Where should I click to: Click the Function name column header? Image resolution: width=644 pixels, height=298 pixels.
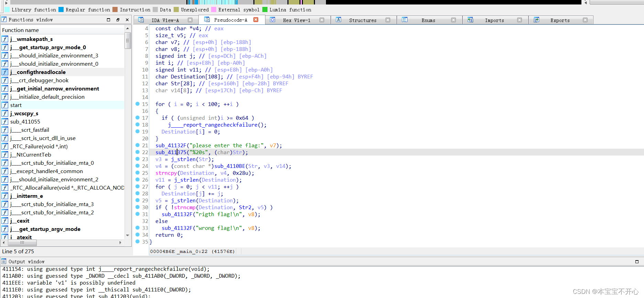pyautogui.click(x=62, y=30)
